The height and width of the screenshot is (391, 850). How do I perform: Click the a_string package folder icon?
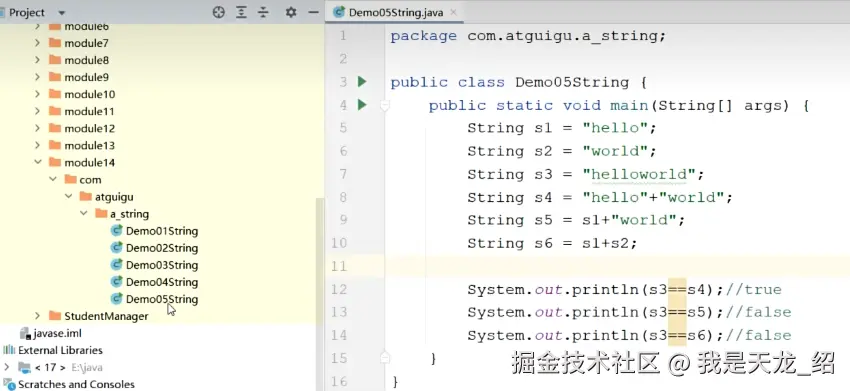pos(101,214)
